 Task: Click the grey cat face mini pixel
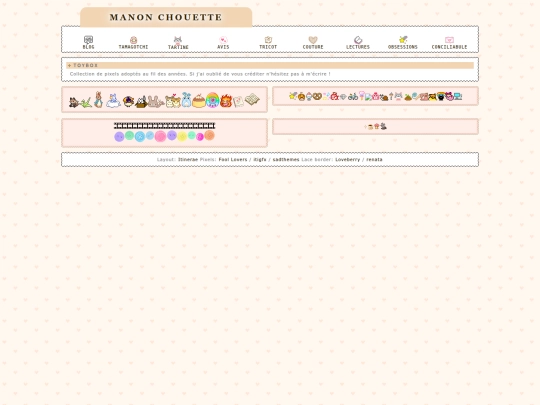point(398,96)
